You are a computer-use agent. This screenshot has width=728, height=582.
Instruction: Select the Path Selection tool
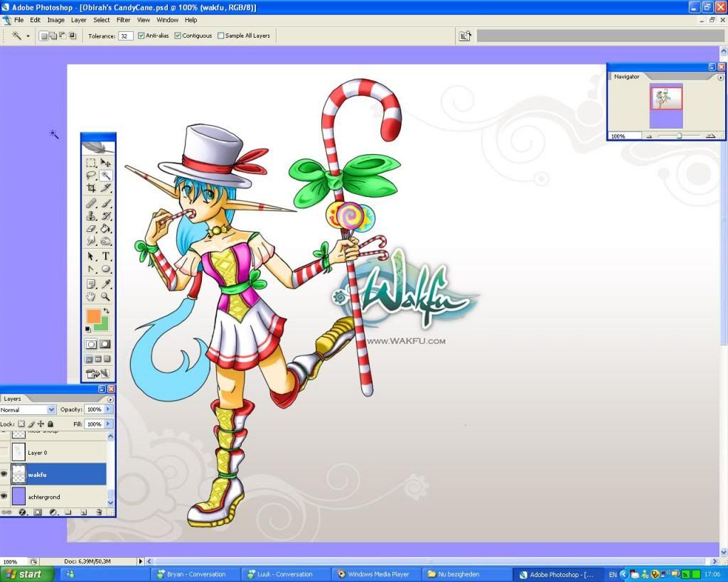tap(91, 257)
